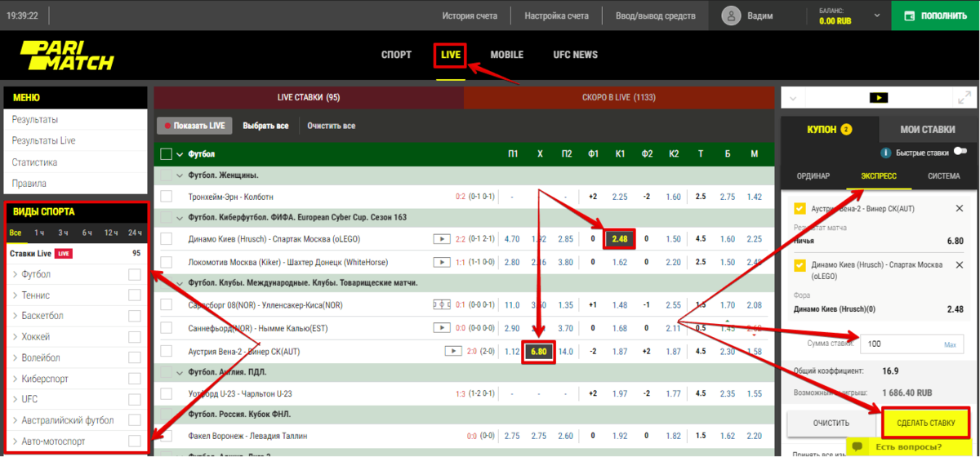Collapse Футбол. Англия. ПДЛ. league section

[x=180, y=372]
